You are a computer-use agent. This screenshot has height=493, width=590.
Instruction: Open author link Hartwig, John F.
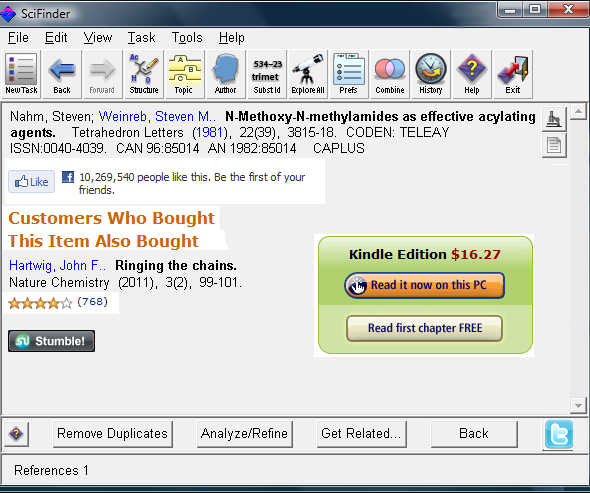click(x=57, y=266)
